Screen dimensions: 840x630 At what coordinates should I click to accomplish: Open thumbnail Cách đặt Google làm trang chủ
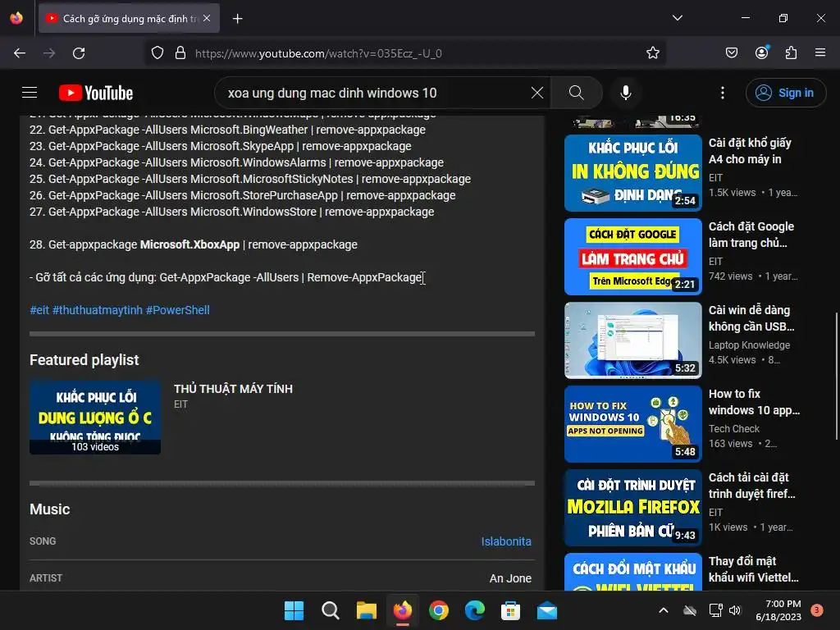[x=633, y=257]
